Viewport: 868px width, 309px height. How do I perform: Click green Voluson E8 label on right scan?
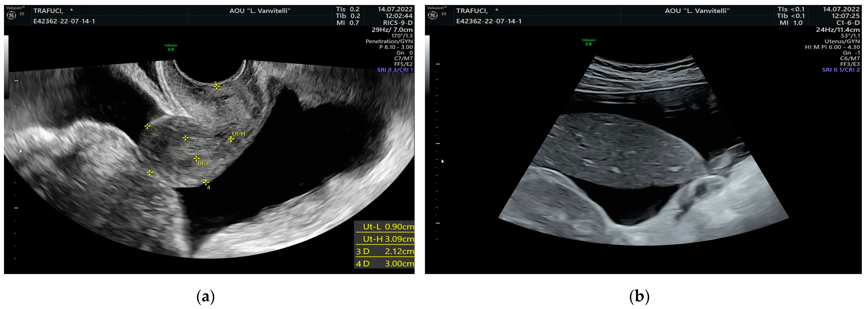tap(588, 42)
